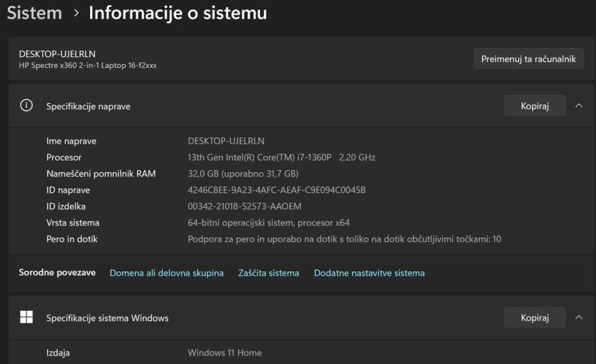The height and width of the screenshot is (364, 596).
Task: Copy device specifications with Kopiraj
Action: pos(534,106)
